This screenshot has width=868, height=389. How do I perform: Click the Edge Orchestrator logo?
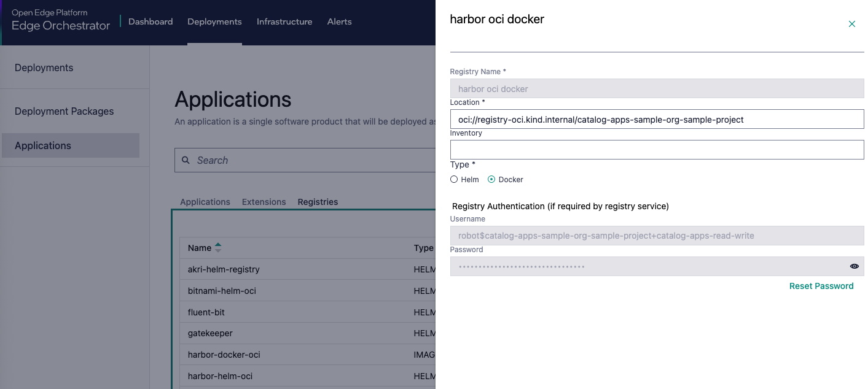(x=60, y=19)
